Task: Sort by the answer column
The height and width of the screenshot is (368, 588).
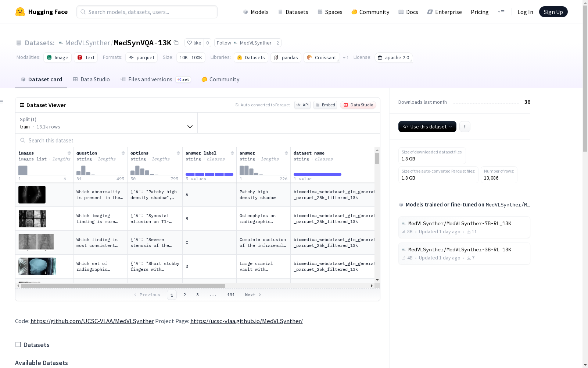Action: click(x=286, y=153)
